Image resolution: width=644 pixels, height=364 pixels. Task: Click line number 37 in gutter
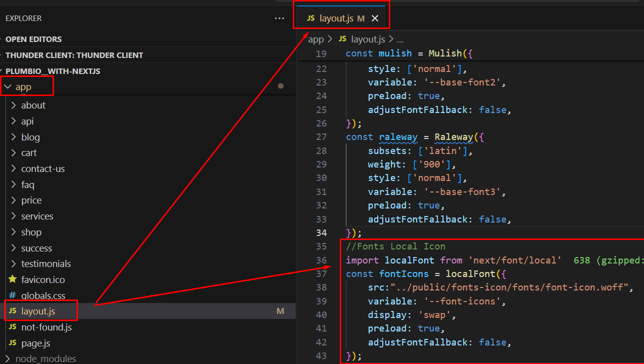click(x=321, y=273)
